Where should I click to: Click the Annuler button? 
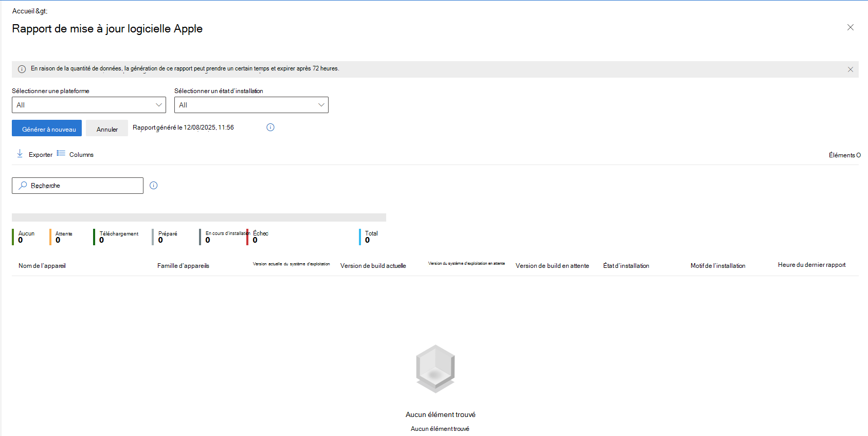tap(107, 128)
